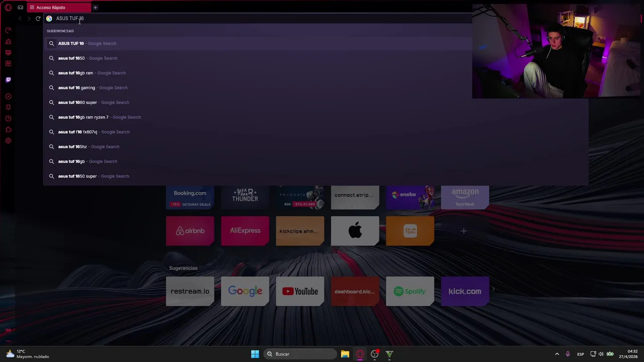Open the restream.io suggestion tile
The height and width of the screenshot is (362, 644).
[190, 291]
